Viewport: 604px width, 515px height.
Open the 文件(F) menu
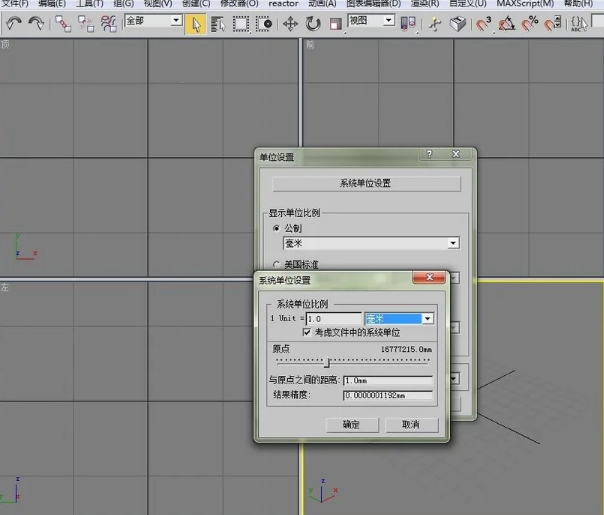click(x=15, y=3)
